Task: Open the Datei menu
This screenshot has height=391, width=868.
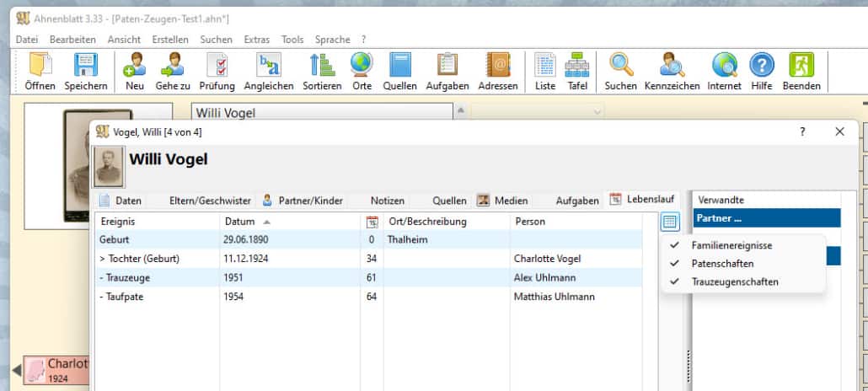Action: pos(27,40)
